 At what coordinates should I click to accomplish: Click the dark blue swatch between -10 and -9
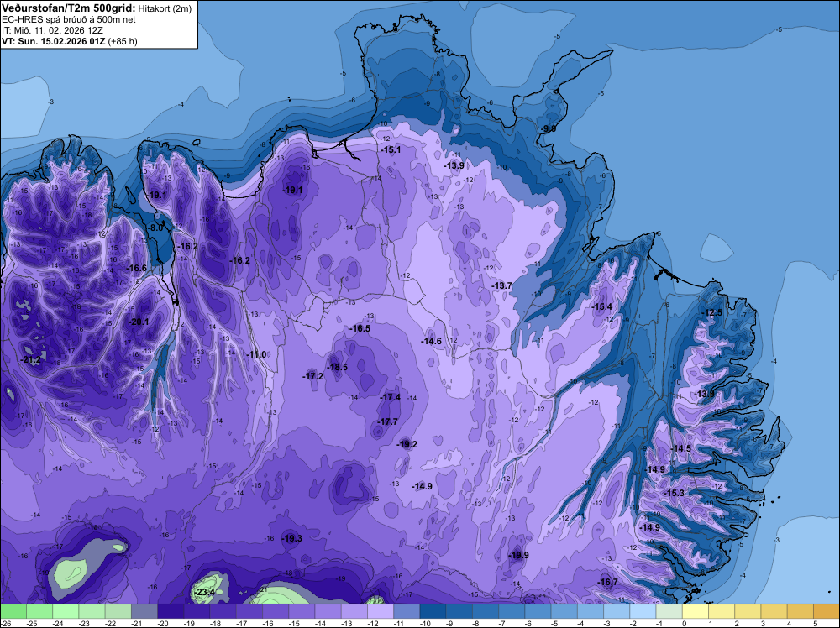433,612
